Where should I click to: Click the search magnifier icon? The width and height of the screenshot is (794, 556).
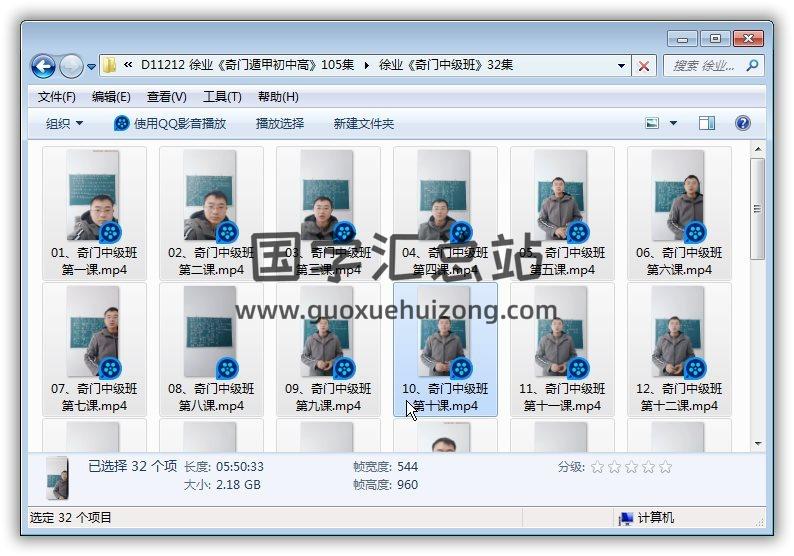[751, 65]
